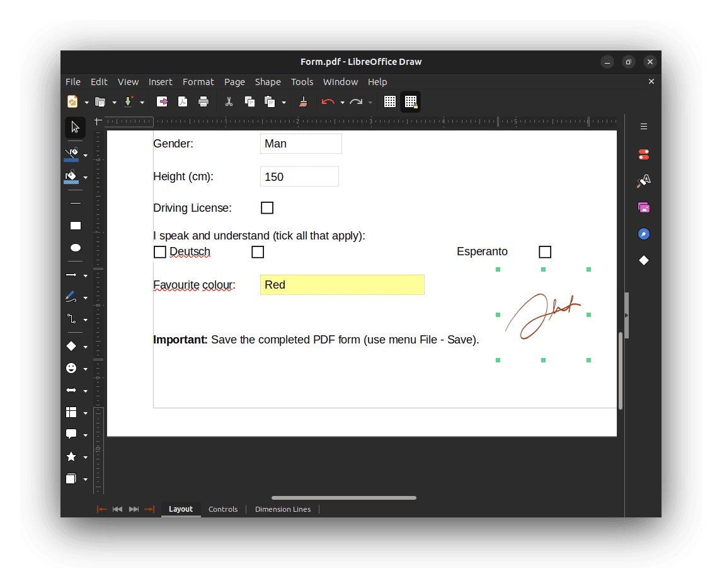Expand the New document dropdown arrow

click(x=86, y=103)
